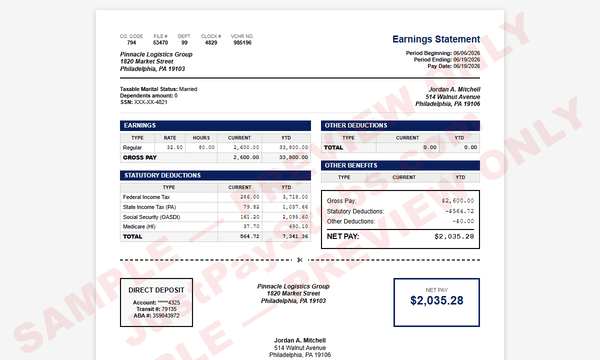Image resolution: width=600 pixels, height=360 pixels.
Task: Click Medicare YTD amount 490.10
Action: (x=298, y=226)
